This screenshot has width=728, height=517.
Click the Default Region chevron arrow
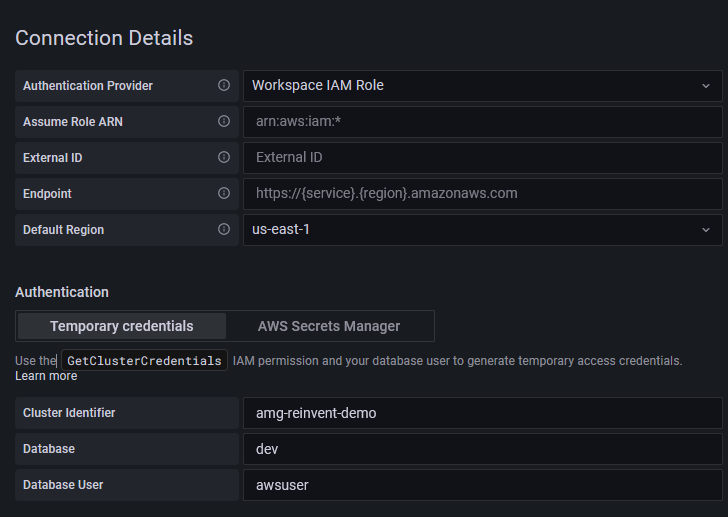pyautogui.click(x=706, y=230)
